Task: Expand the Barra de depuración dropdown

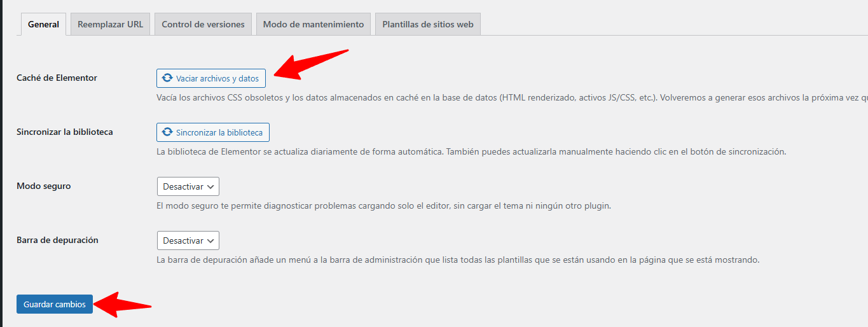Action: (188, 240)
